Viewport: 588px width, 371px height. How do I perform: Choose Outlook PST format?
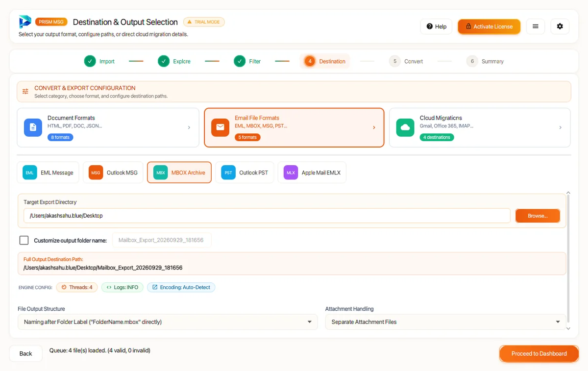tap(245, 173)
